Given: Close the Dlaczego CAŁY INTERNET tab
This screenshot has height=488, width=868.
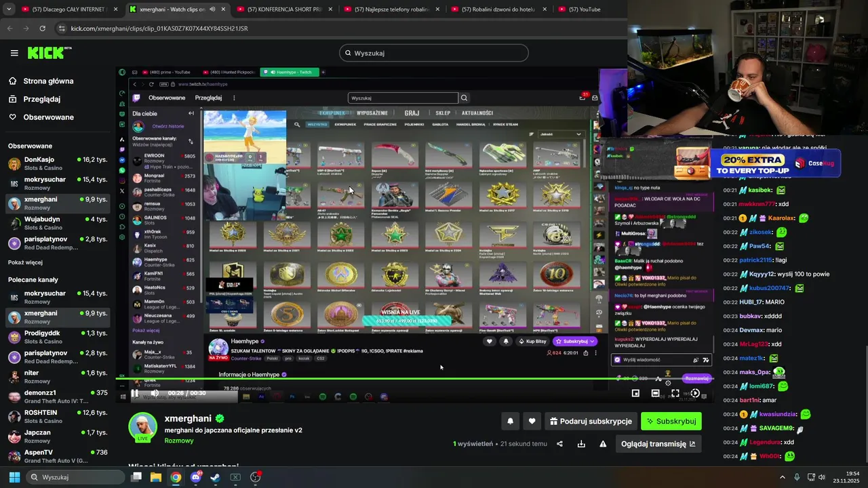Looking at the screenshot, I should point(116,9).
